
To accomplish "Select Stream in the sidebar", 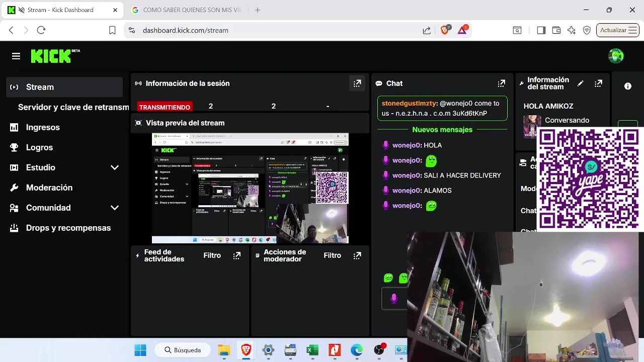I will 65,87.
